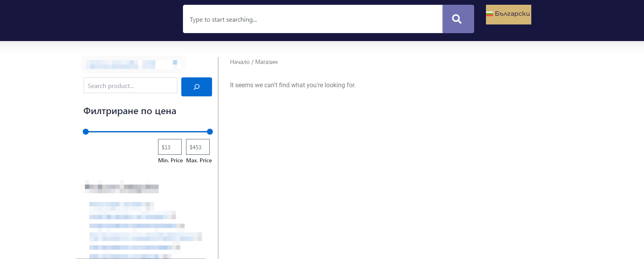Viewport: 644px width, 259px height.
Task: Click the 'Min. Price' label
Action: point(170,160)
